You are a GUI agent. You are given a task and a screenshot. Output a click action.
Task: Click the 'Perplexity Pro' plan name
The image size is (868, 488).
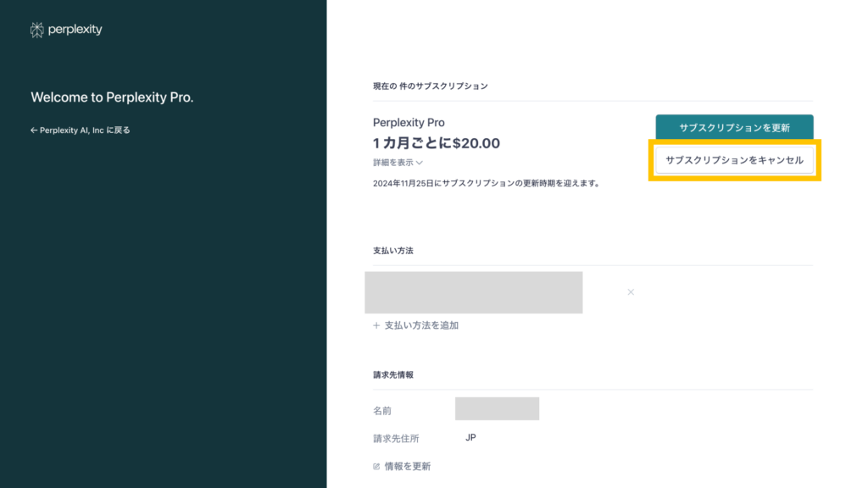tap(409, 122)
